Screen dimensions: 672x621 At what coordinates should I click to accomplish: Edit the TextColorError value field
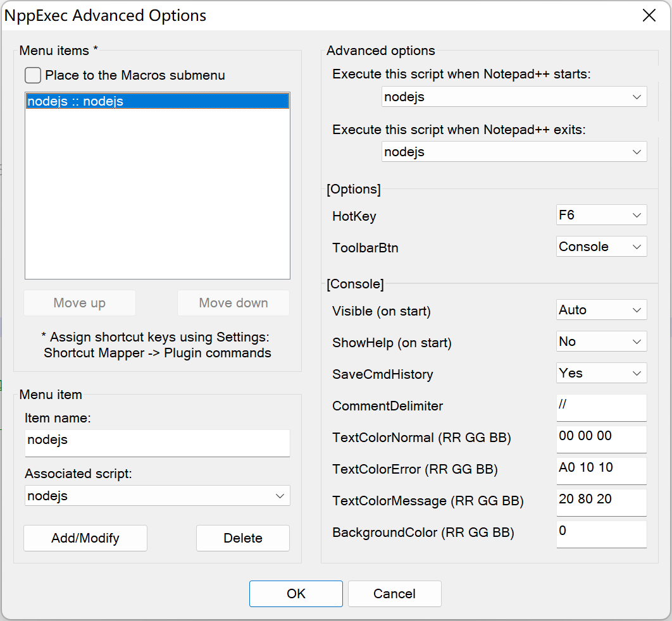pos(601,470)
